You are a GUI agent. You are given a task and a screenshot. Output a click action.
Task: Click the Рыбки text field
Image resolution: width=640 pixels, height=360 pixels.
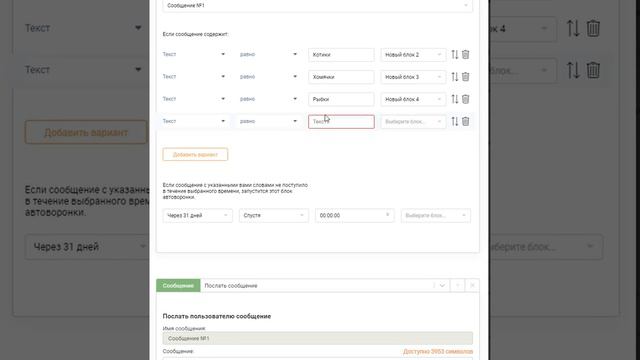(341, 100)
